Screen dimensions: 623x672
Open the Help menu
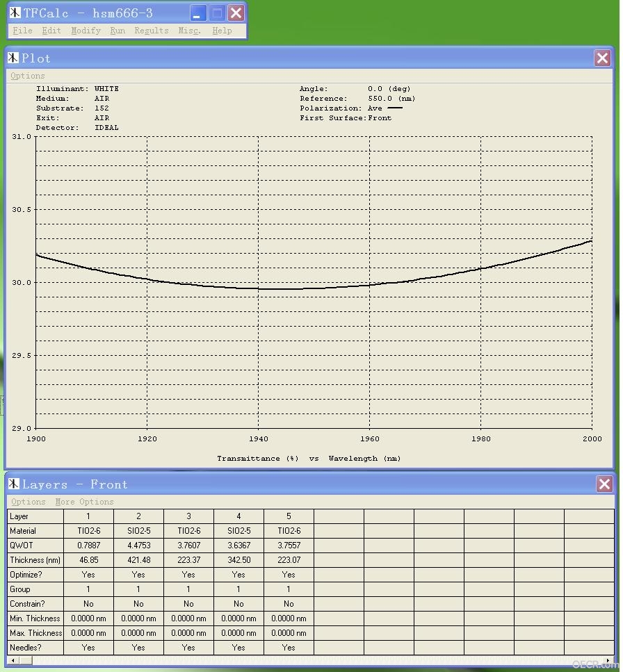(x=222, y=31)
